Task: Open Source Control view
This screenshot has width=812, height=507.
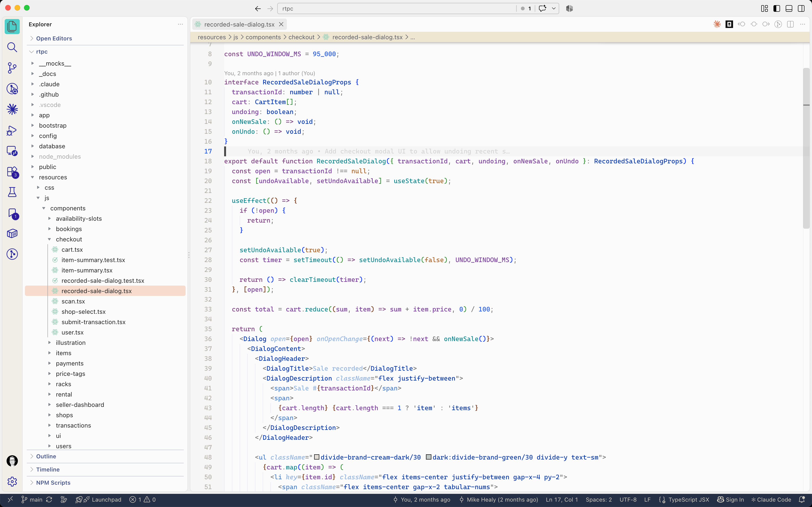Action: 12,68
